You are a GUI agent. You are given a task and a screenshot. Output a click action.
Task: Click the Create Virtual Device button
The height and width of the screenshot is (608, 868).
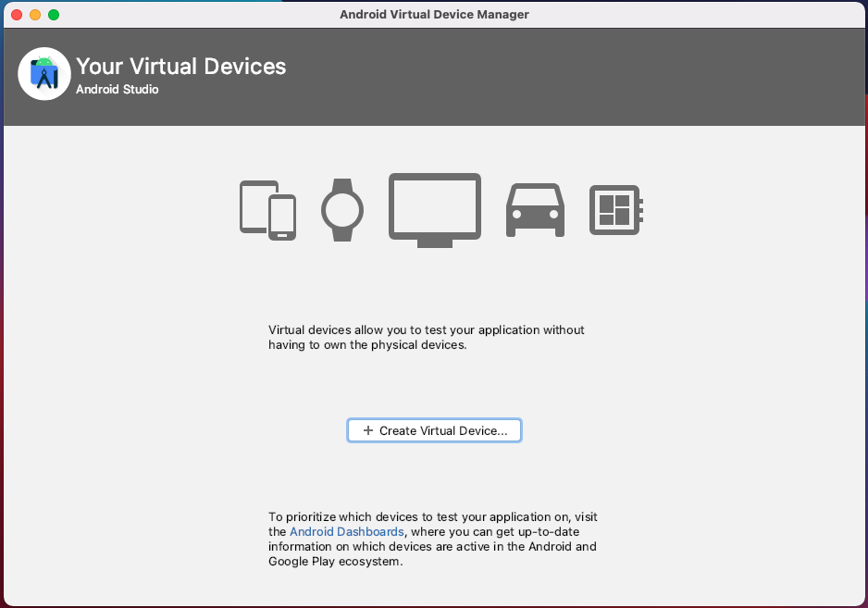(x=434, y=431)
